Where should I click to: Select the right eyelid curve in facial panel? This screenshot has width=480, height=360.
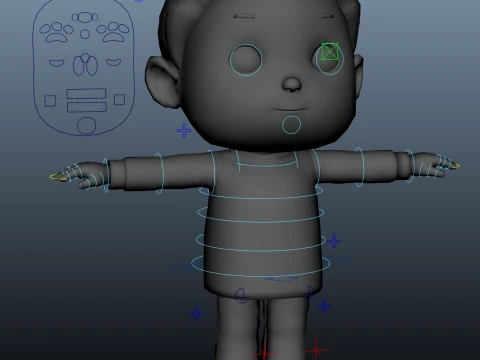pos(114,62)
